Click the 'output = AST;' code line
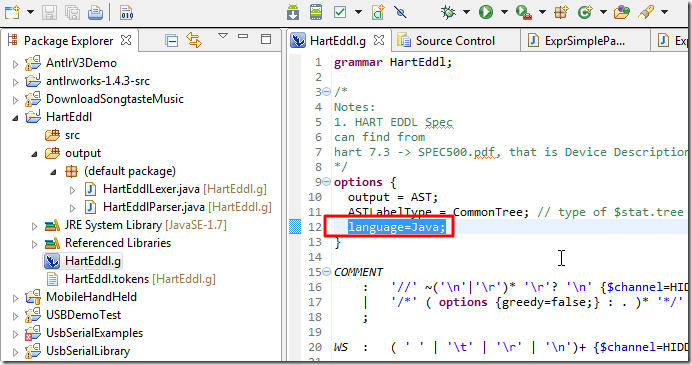Screen dimensions: 692x365 (x=392, y=197)
